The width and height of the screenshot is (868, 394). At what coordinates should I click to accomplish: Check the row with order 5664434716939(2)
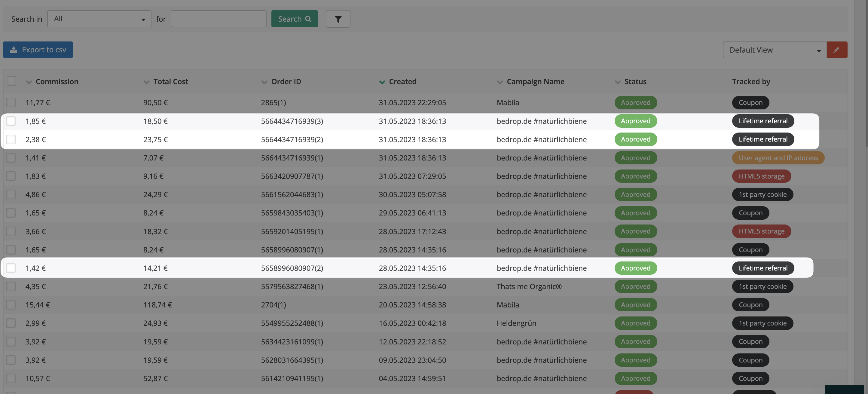11,139
